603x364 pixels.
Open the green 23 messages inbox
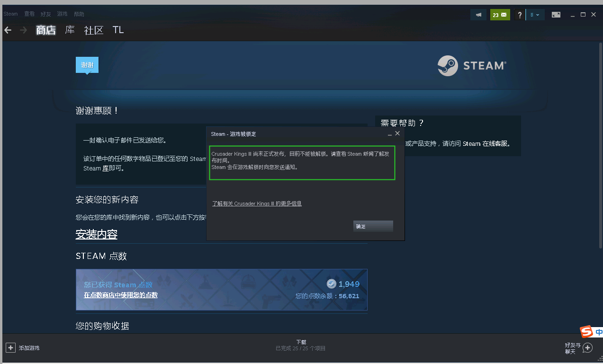(x=500, y=15)
